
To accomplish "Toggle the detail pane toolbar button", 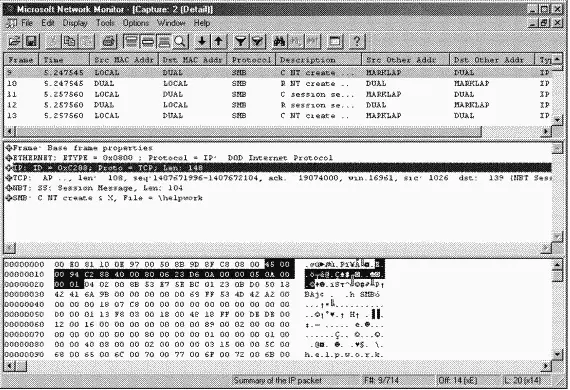I will (x=147, y=42).
